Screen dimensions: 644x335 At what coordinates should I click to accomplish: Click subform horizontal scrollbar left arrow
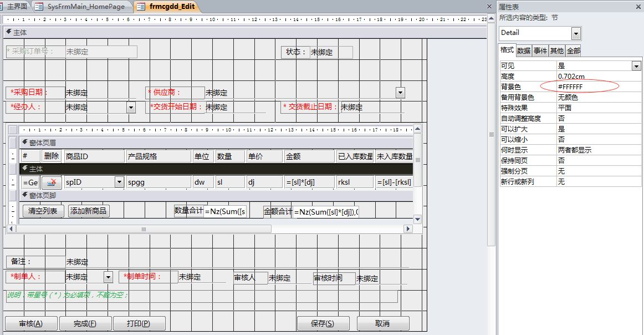(x=12, y=229)
